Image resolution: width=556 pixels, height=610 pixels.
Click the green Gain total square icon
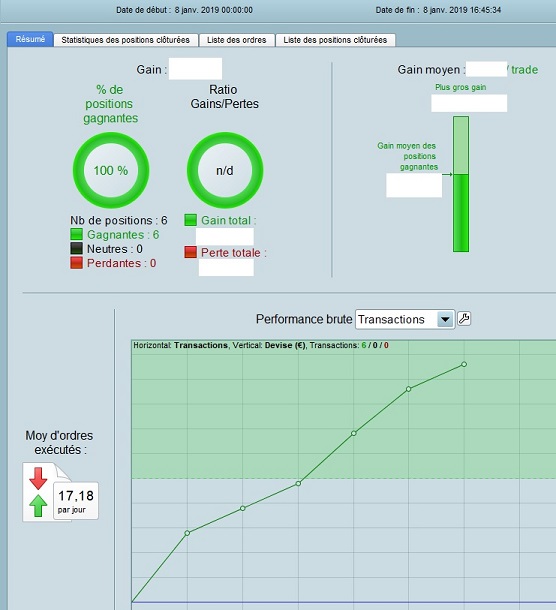pyautogui.click(x=191, y=220)
